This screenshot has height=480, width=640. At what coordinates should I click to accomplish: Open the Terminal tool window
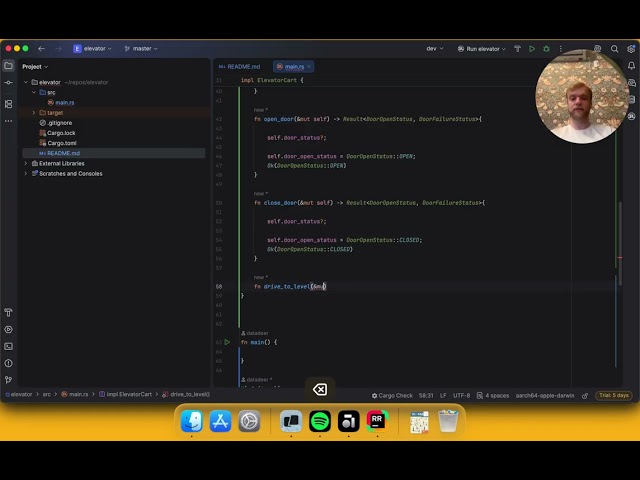click(8, 347)
